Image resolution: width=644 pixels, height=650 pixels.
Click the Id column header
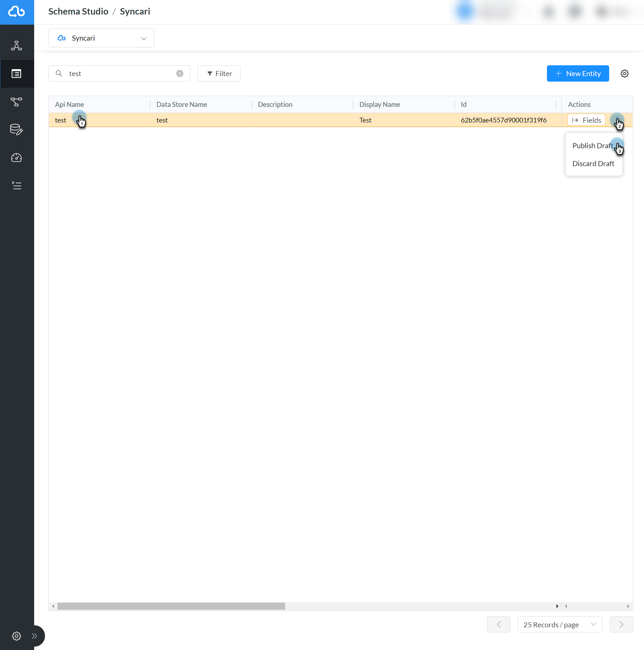[x=464, y=105]
